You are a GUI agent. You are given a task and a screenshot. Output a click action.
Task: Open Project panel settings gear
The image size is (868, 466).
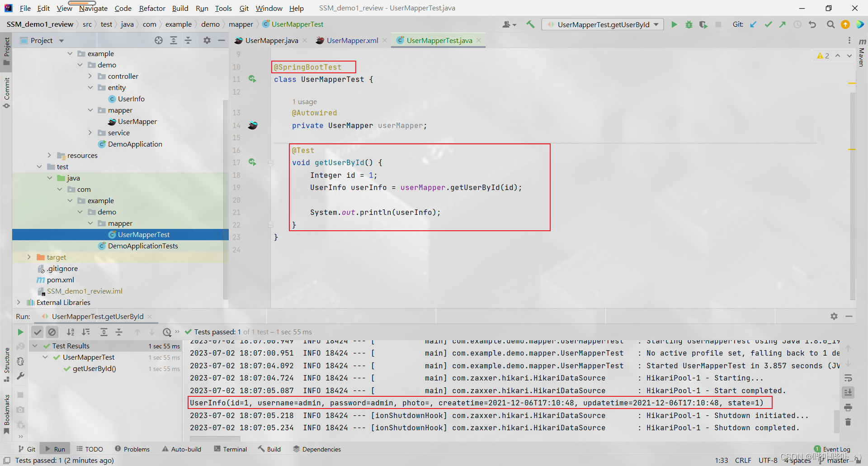pos(207,40)
